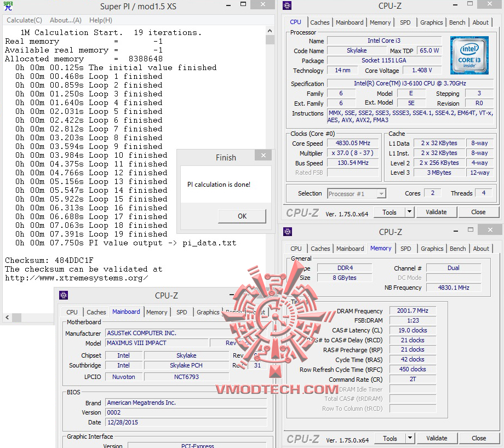Switch to the Caches tab in the top CPU-Z window

click(x=319, y=22)
